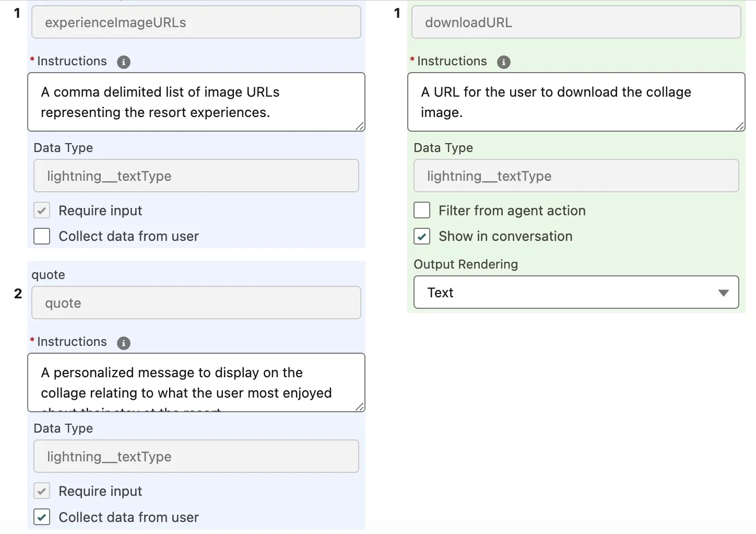Toggle Require input checkbox for experienceImageURLs
This screenshot has height=534, width=756.
tap(42, 211)
